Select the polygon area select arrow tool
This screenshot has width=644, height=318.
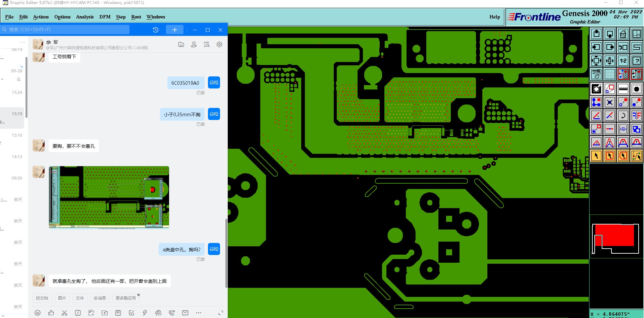tap(623, 156)
